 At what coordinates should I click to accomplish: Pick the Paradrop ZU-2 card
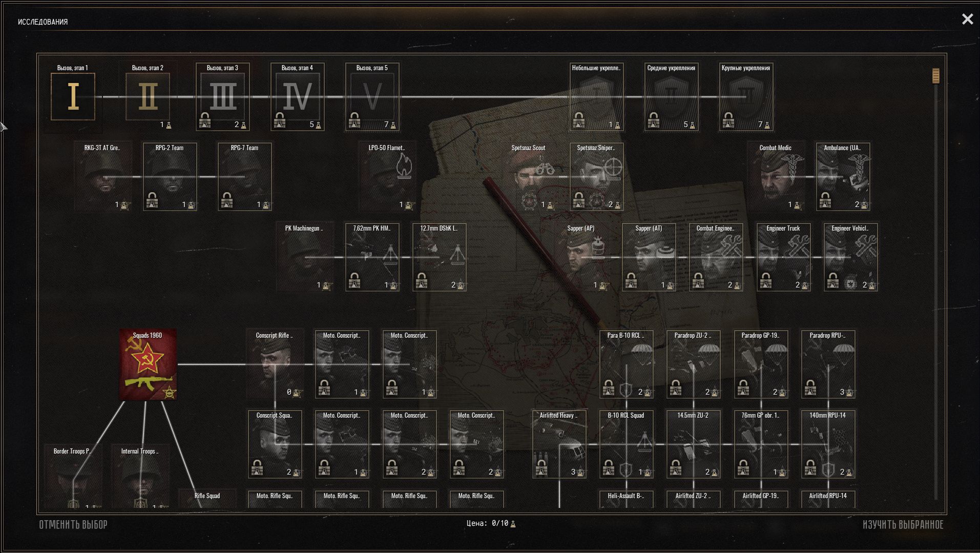[x=694, y=364]
